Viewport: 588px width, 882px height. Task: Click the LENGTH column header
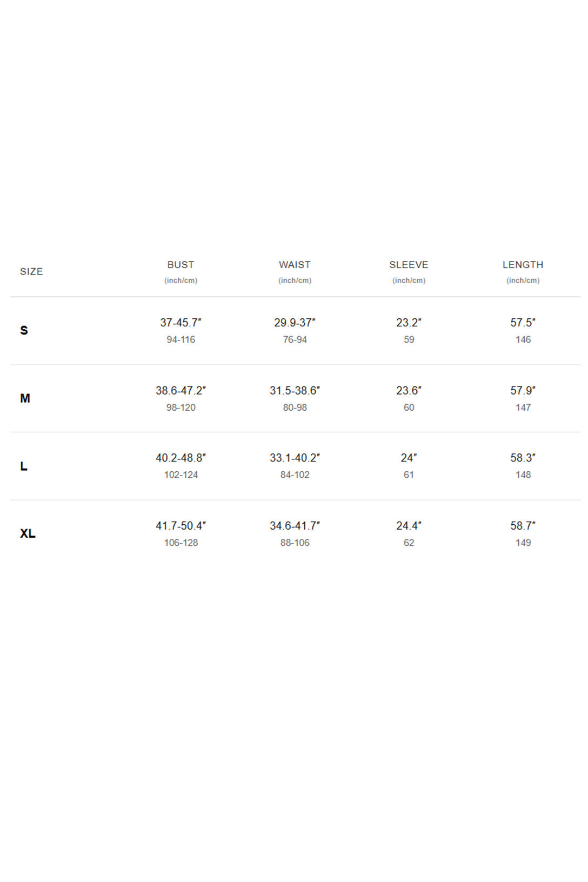[x=523, y=265]
